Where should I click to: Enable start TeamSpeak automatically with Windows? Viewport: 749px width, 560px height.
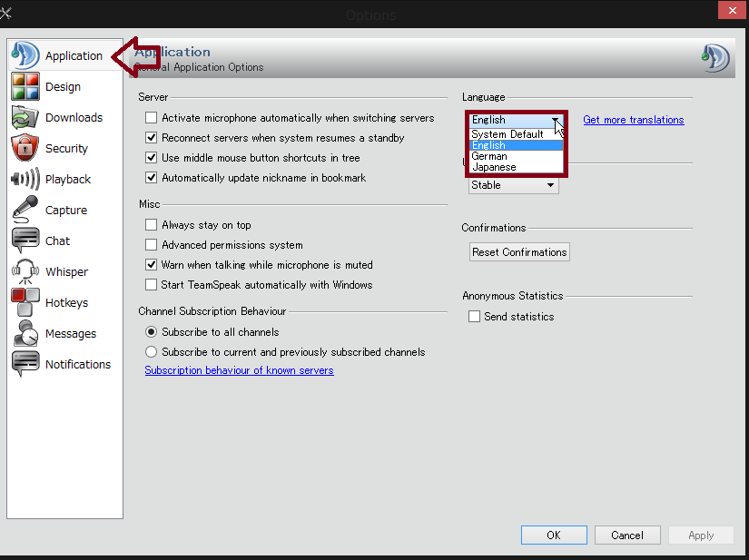pos(151,284)
